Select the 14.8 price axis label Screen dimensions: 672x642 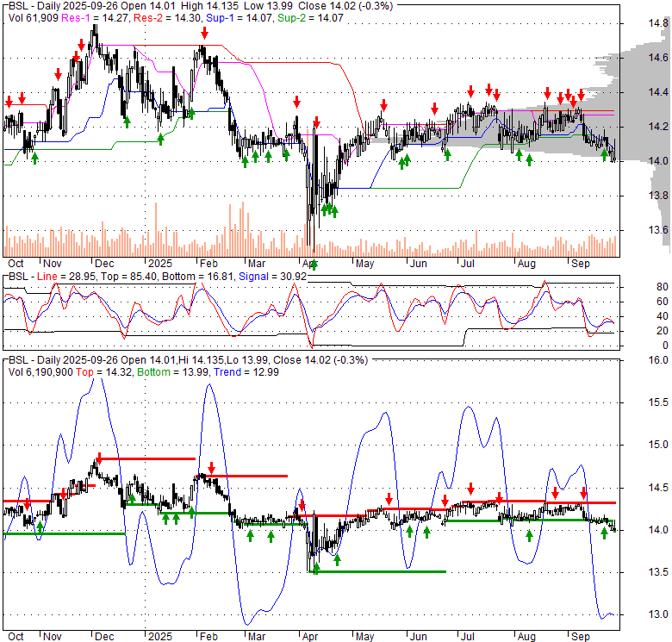(x=658, y=22)
